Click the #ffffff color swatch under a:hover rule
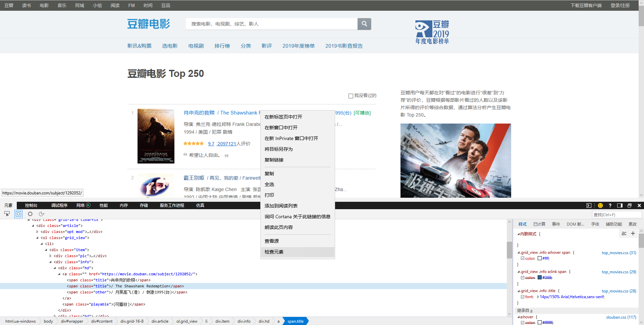The width and height of the screenshot is (644, 325). click(x=540, y=323)
